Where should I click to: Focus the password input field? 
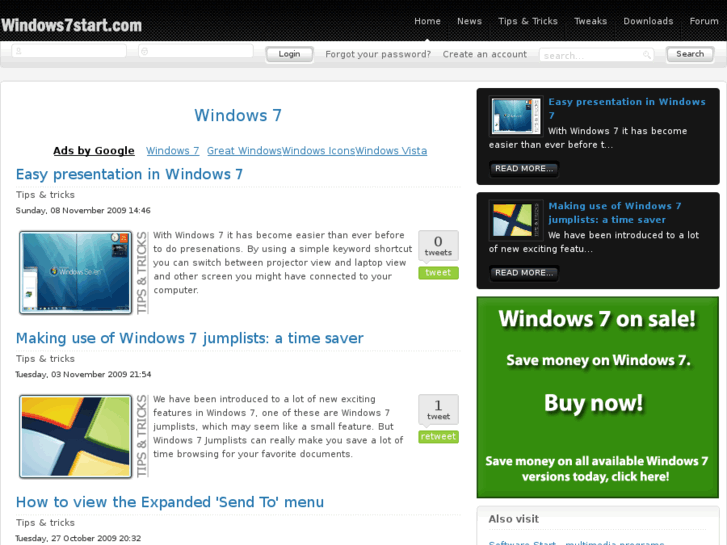196,51
